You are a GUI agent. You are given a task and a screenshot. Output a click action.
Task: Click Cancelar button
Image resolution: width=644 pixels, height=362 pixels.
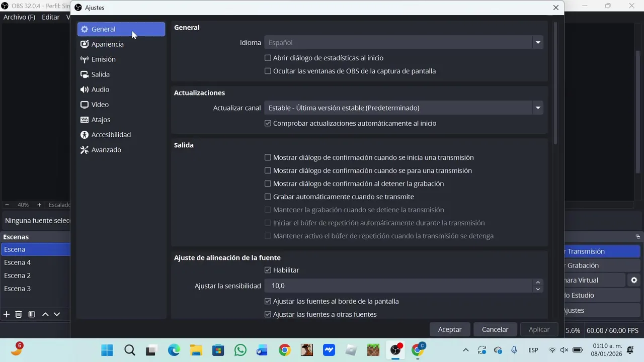coord(495,329)
